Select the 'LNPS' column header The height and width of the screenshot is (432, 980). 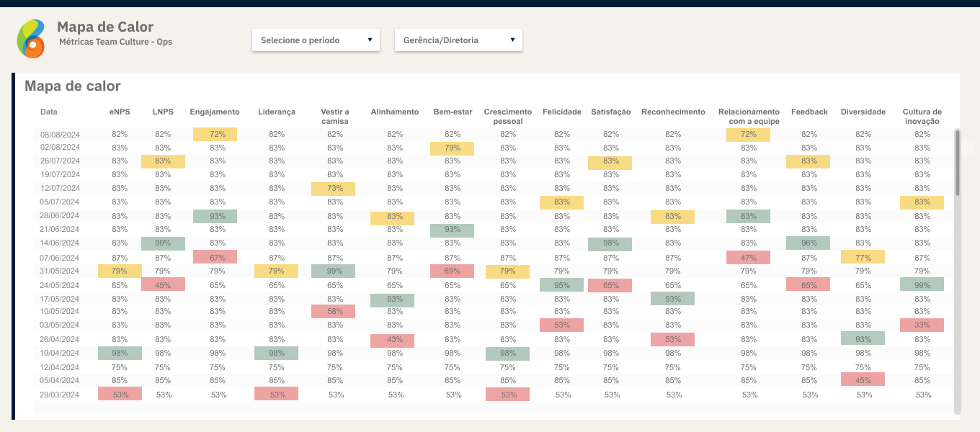click(163, 112)
